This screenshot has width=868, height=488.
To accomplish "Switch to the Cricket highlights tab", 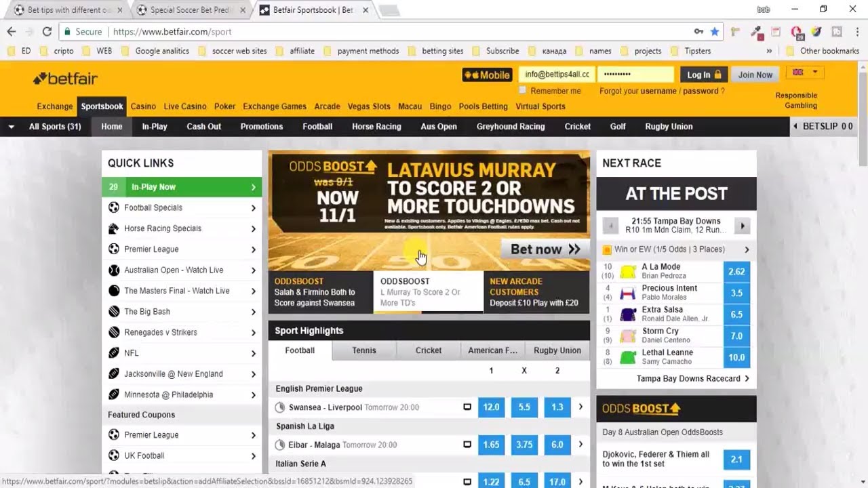I will [x=429, y=350].
